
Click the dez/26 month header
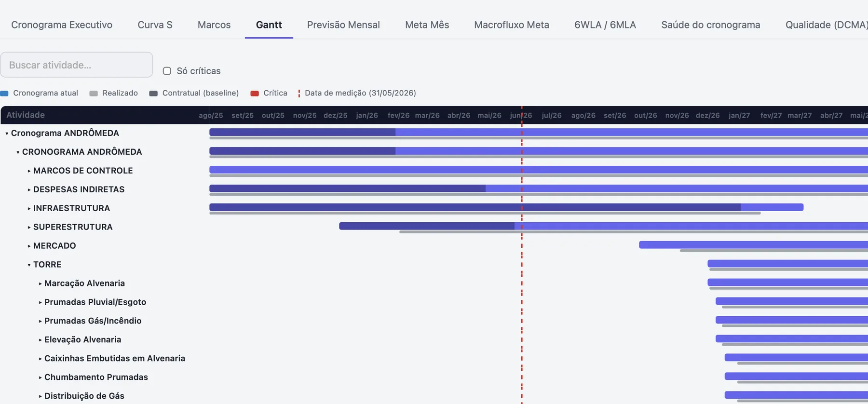point(707,116)
